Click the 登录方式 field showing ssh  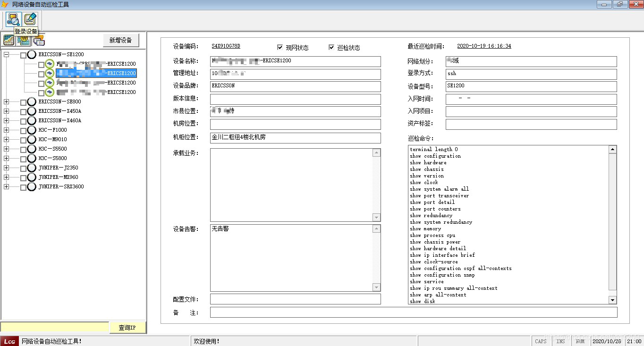(531, 74)
